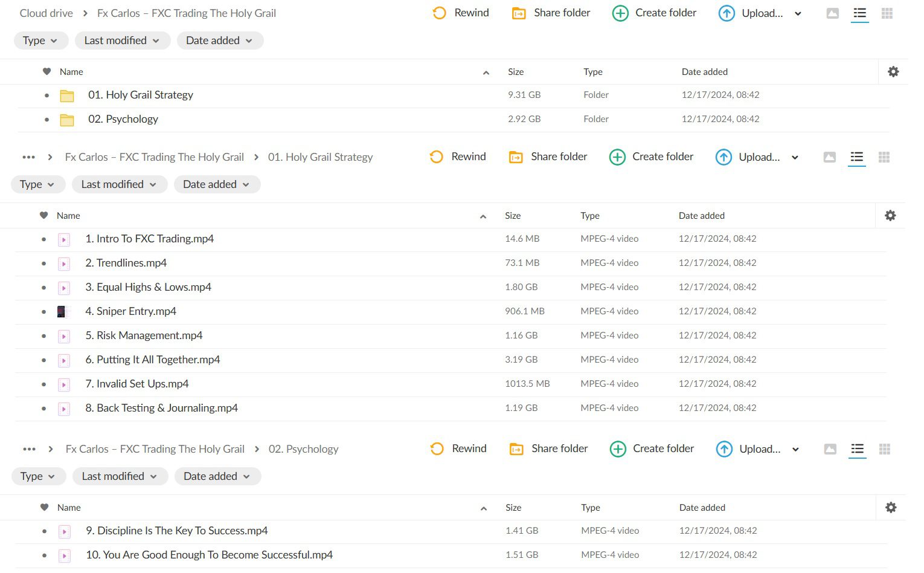Expand Upload dropdown arrow in Holy Grail Strategy panel
The height and width of the screenshot is (573, 924).
795,158
